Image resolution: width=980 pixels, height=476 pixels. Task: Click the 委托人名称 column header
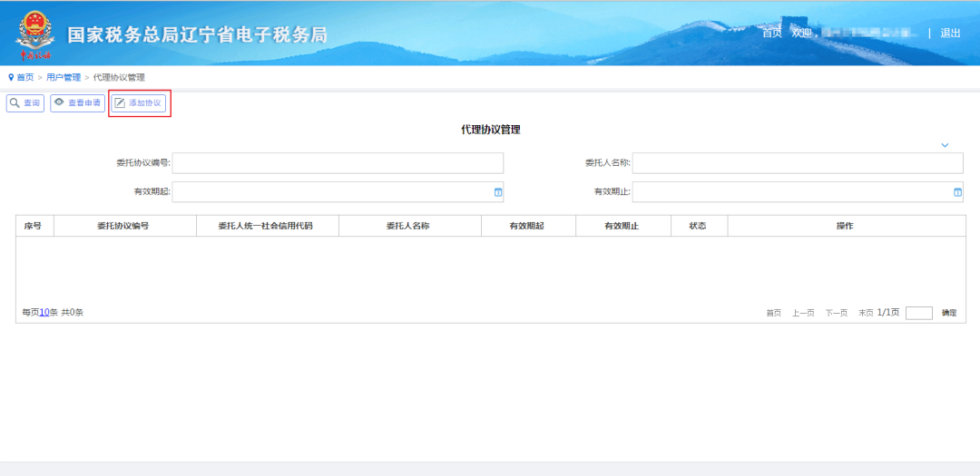click(x=408, y=226)
